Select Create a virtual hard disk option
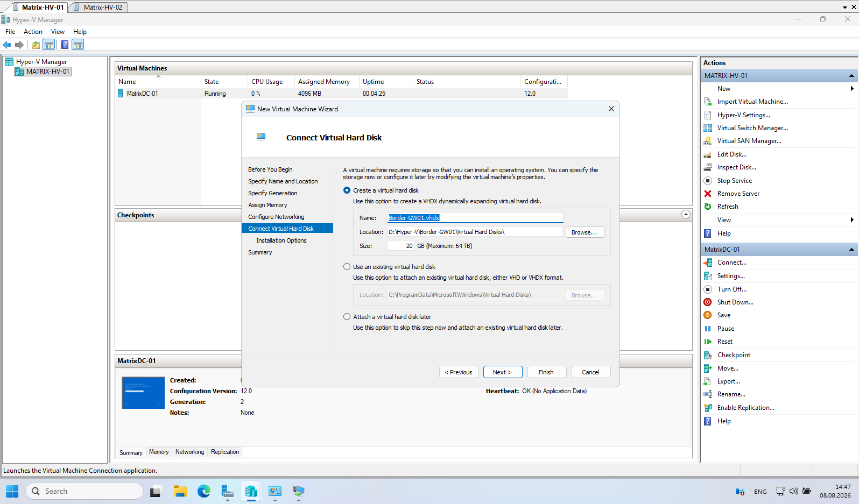The width and height of the screenshot is (859, 504). point(347,190)
